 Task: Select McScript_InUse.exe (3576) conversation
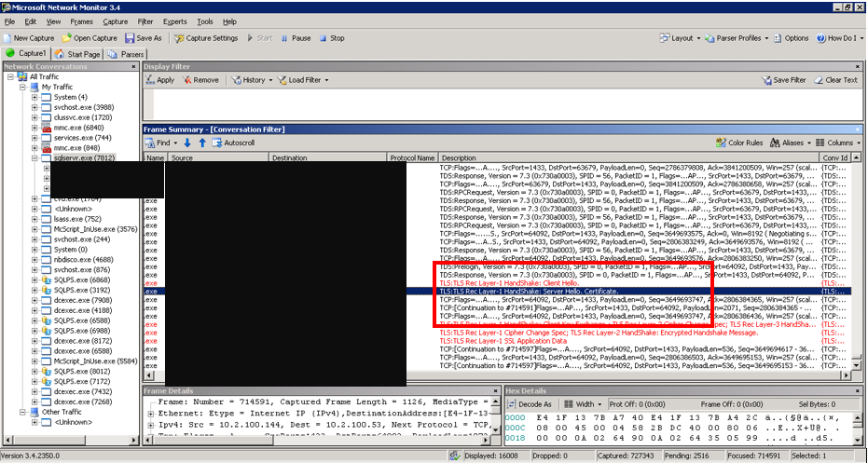pyautogui.click(x=95, y=229)
